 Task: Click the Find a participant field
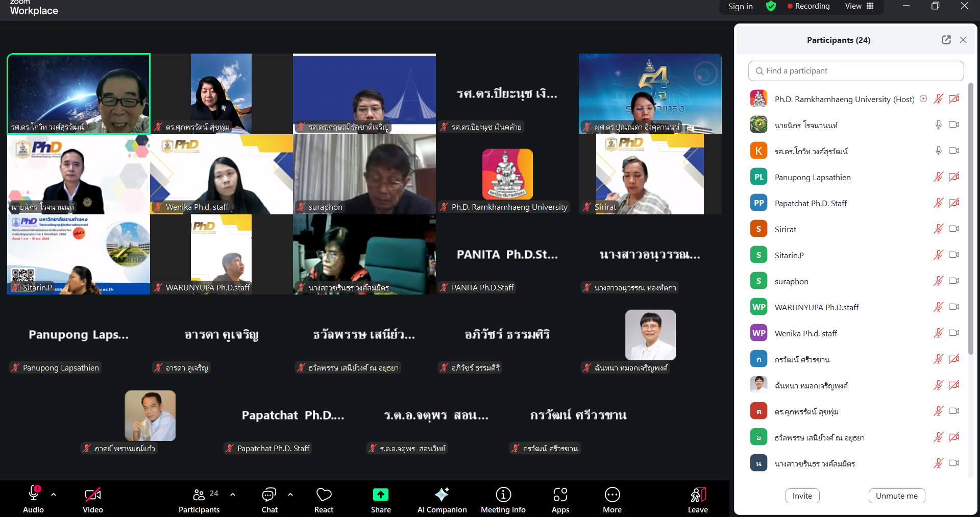click(x=856, y=71)
